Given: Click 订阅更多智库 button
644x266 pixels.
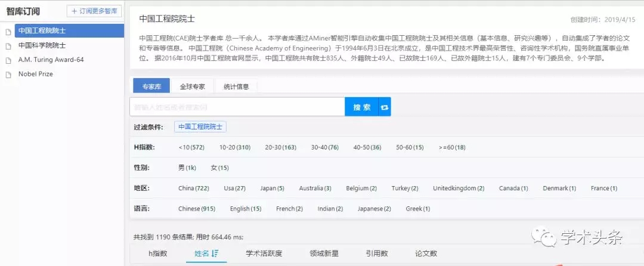Looking at the screenshot, I should (94, 11).
